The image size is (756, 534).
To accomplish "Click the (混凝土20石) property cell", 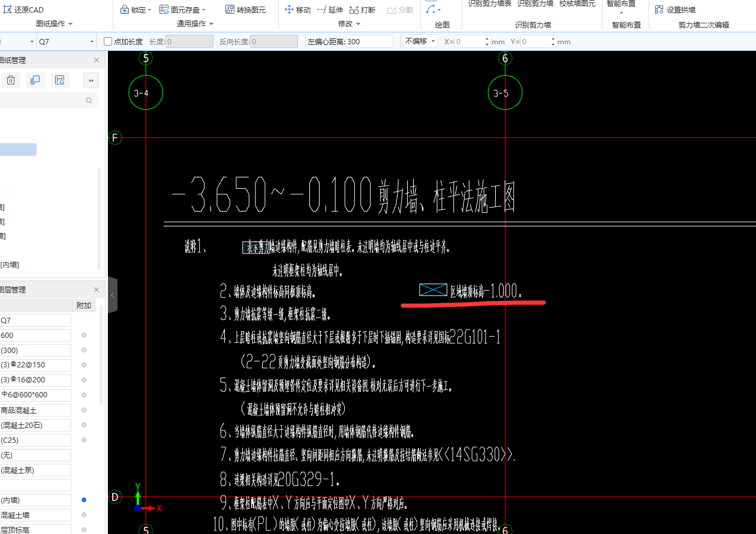I will 35,425.
